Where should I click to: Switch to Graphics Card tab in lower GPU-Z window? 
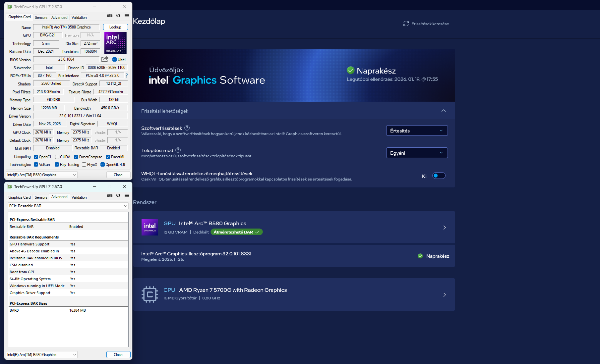pos(20,197)
